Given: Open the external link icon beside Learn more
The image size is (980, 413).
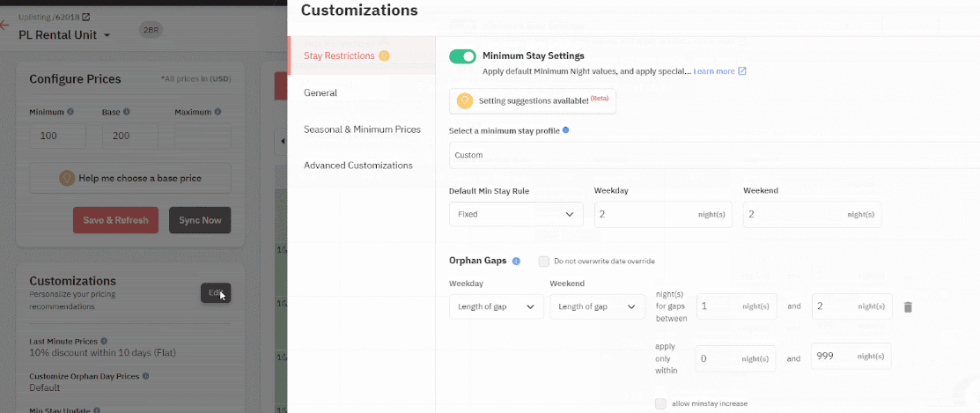Looking at the screenshot, I should coord(742,71).
